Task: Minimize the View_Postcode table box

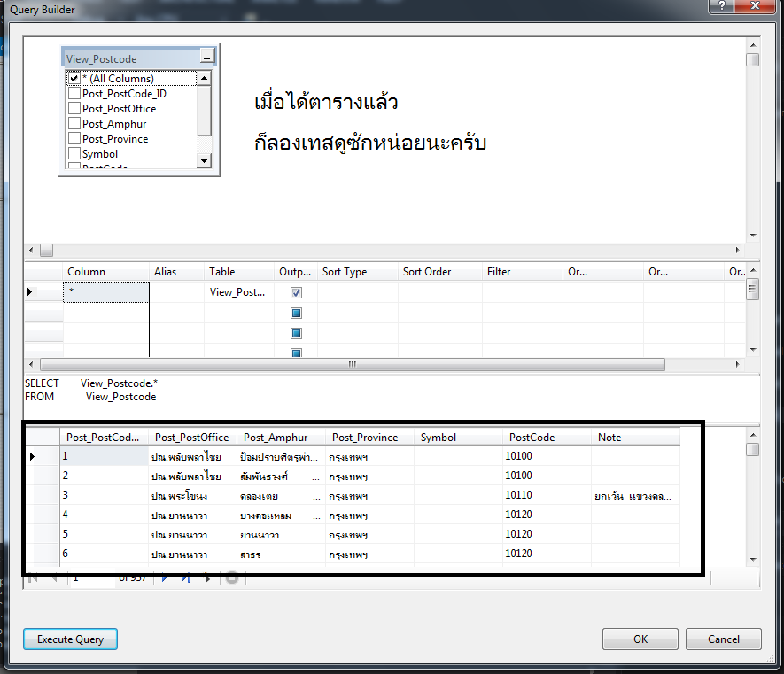Action: pyautogui.click(x=207, y=56)
